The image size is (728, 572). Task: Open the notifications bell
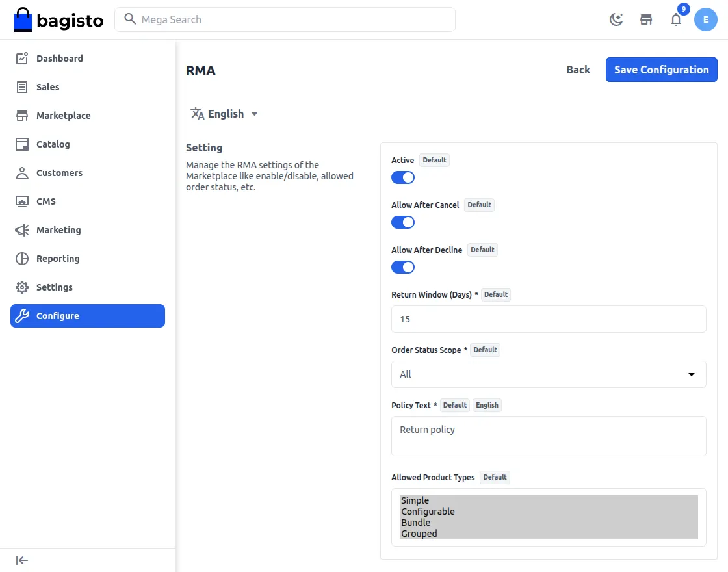click(676, 19)
